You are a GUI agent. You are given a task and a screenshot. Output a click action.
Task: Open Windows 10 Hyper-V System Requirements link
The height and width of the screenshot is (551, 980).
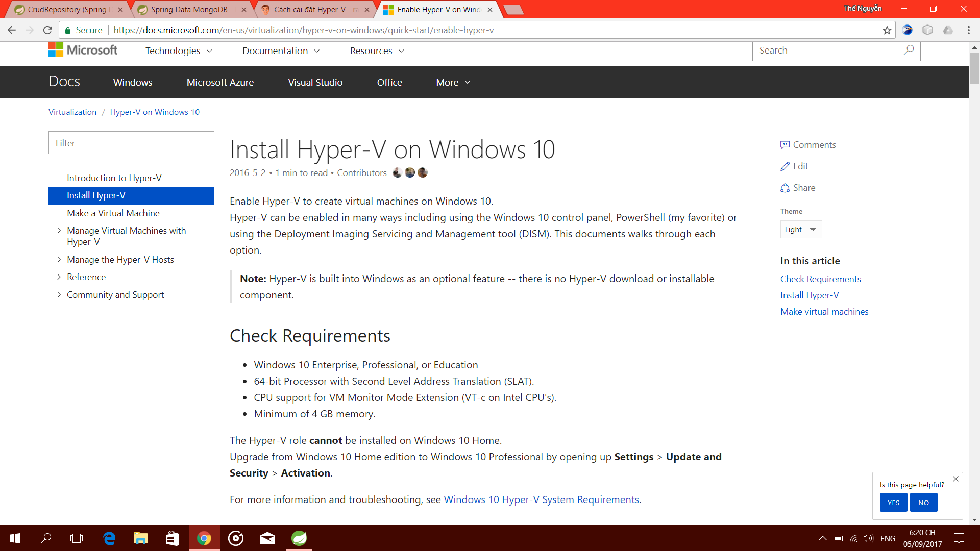pyautogui.click(x=541, y=499)
